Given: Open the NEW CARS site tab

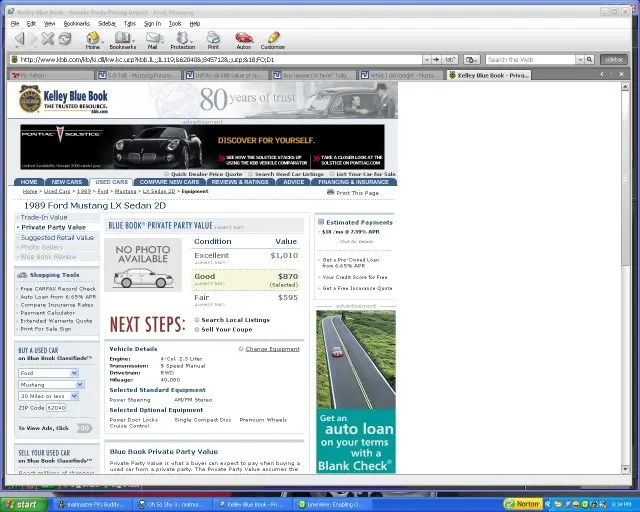Looking at the screenshot, I should coord(67,182).
